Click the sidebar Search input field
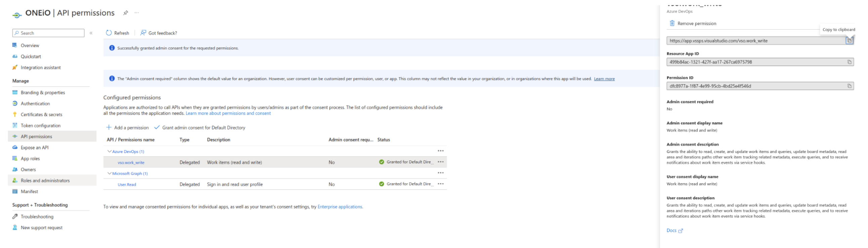Screen dimensions: 868x248 [x=48, y=33]
